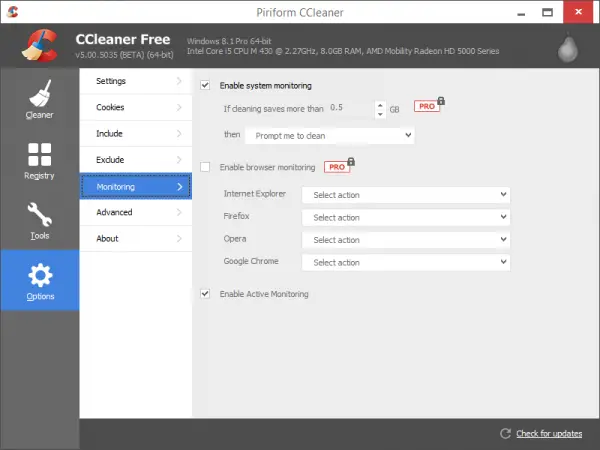Minimize the Piriform CCleaner window
600x450 pixels.
pos(521,13)
